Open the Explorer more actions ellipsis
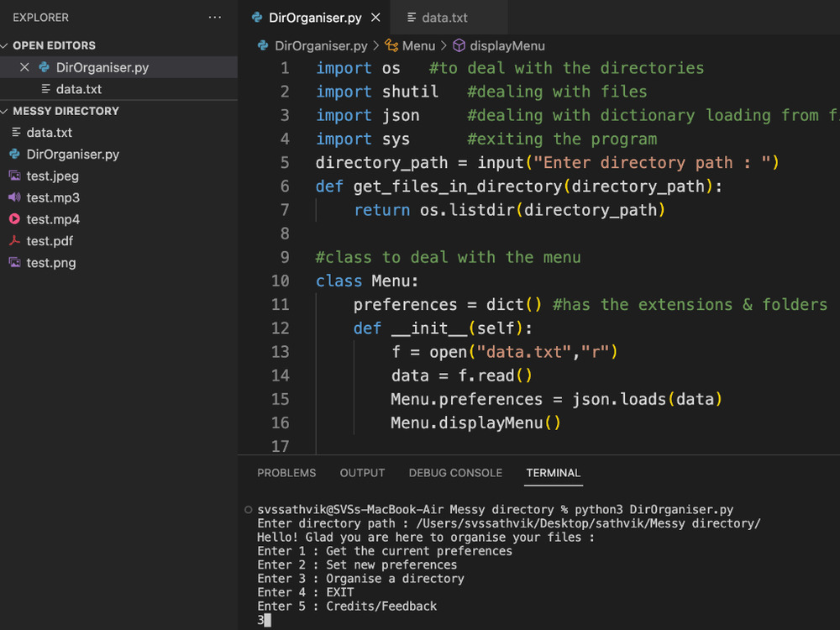The height and width of the screenshot is (630, 840). click(215, 17)
